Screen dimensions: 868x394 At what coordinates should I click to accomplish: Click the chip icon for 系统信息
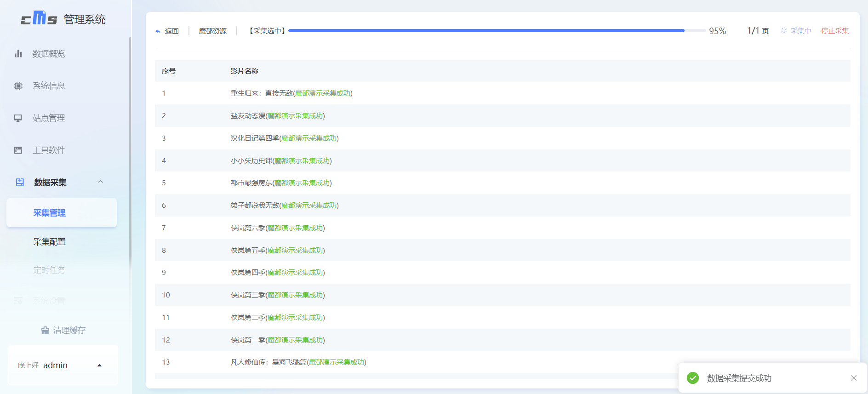coord(18,86)
